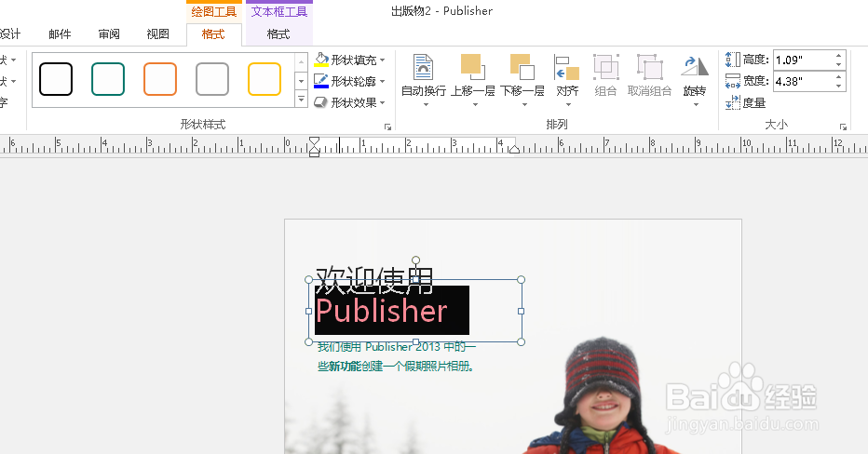Expand the 上移一层 dropdown arrow
Image resolution: width=868 pixels, height=454 pixels.
click(475, 104)
